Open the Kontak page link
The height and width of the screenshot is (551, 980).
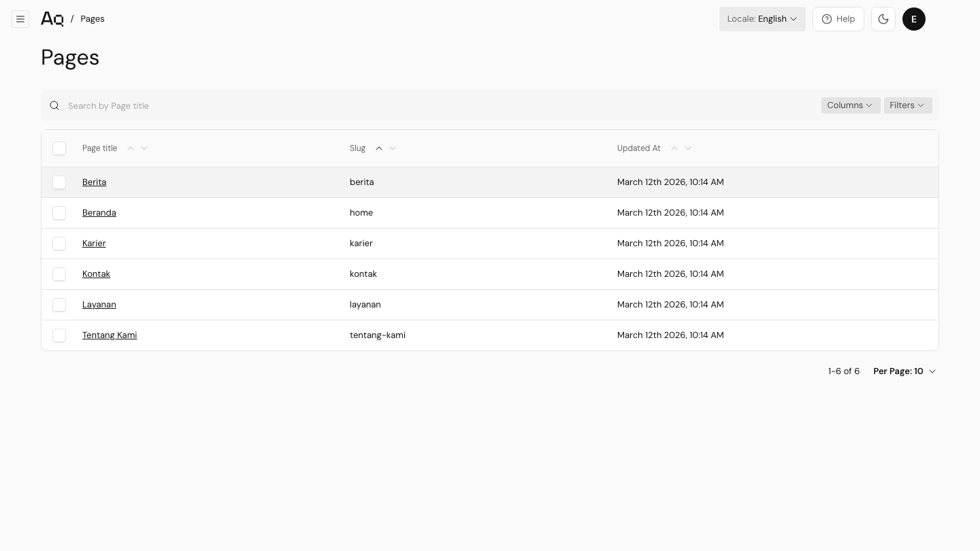tap(96, 274)
